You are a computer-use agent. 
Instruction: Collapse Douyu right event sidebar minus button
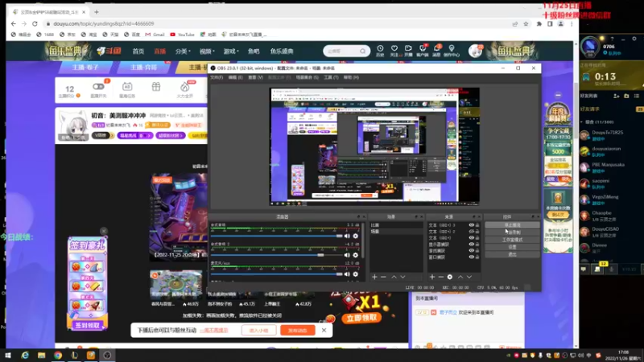coord(558,95)
